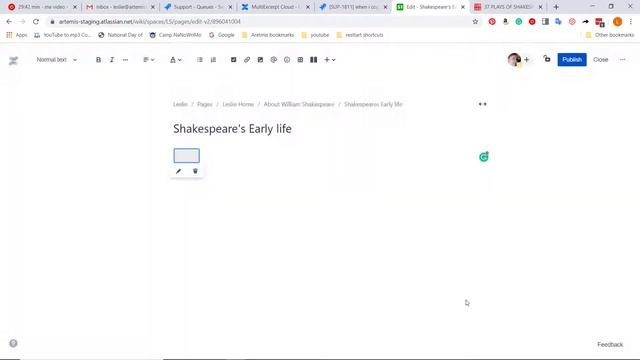
Task: Open the help question mark icon
Action: click(x=13, y=343)
